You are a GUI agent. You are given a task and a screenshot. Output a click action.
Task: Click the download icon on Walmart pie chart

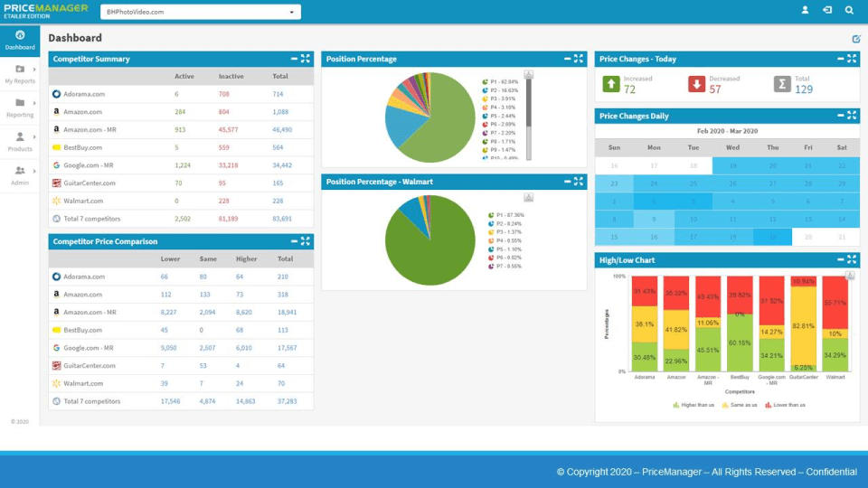[x=529, y=198]
